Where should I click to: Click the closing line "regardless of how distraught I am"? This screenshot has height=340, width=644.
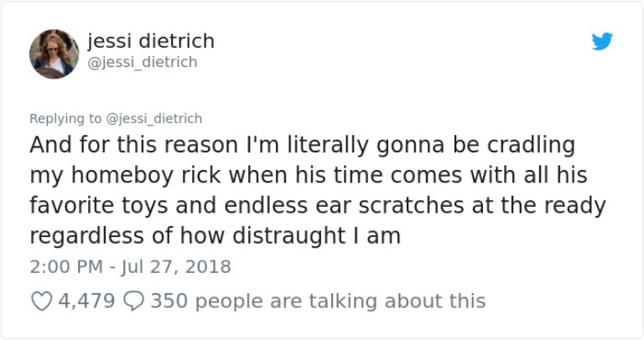coord(215,236)
